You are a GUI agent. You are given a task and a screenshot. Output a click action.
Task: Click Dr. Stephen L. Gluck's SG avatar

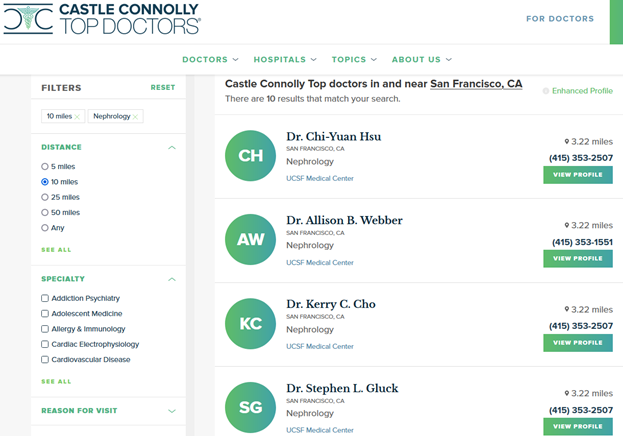coord(250,408)
